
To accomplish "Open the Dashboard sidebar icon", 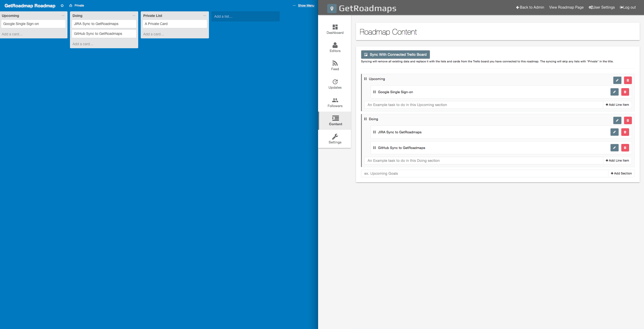I will [x=335, y=29].
